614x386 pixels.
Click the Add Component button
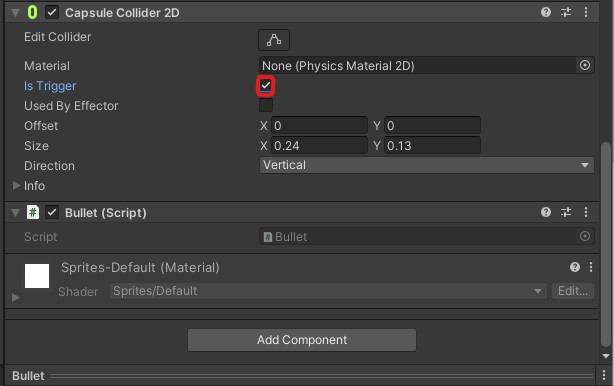pyautogui.click(x=302, y=340)
